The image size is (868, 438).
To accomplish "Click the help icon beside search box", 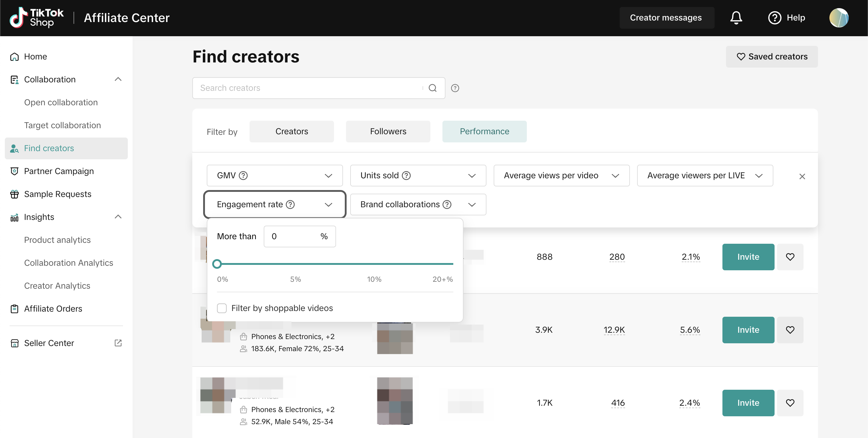I will point(455,88).
